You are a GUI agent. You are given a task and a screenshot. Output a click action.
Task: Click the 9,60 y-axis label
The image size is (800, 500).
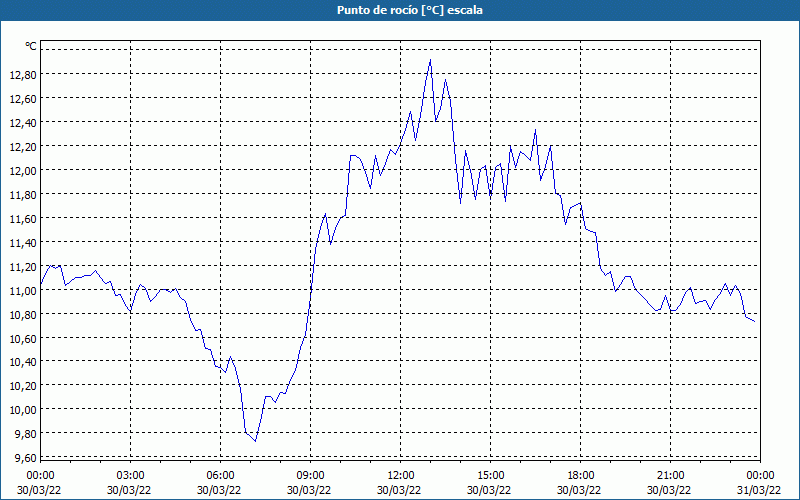(x=26, y=458)
